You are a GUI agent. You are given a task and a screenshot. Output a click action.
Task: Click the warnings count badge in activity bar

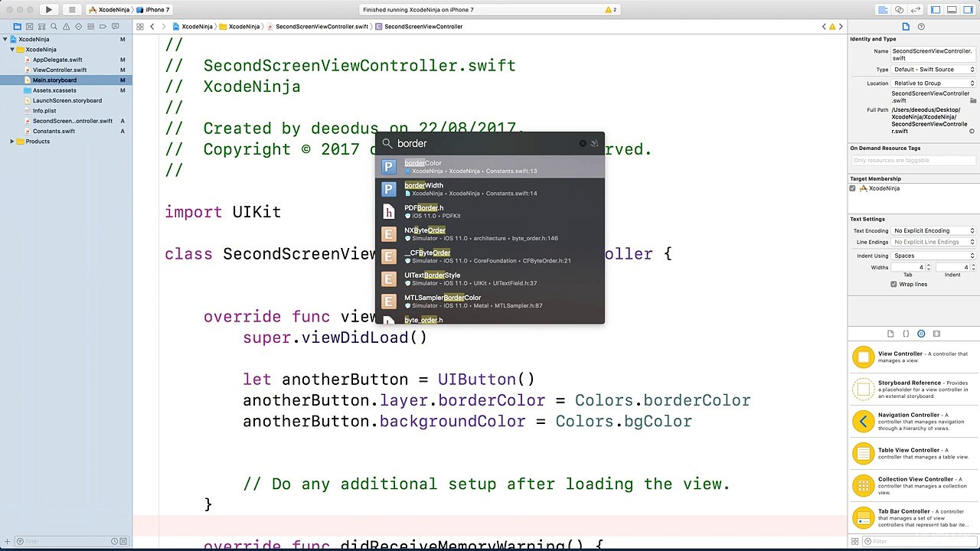tap(611, 10)
